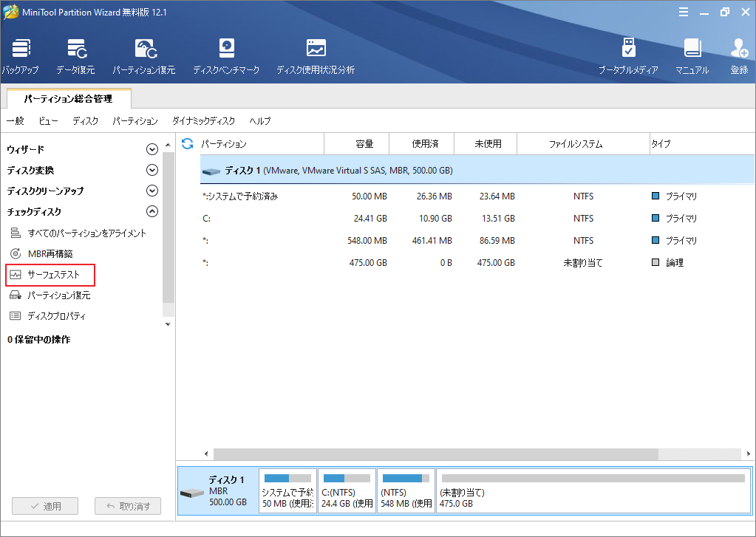The width and height of the screenshot is (756, 537).
Task: Click sidebar scrollbar up arrow
Action: pyautogui.click(x=168, y=145)
